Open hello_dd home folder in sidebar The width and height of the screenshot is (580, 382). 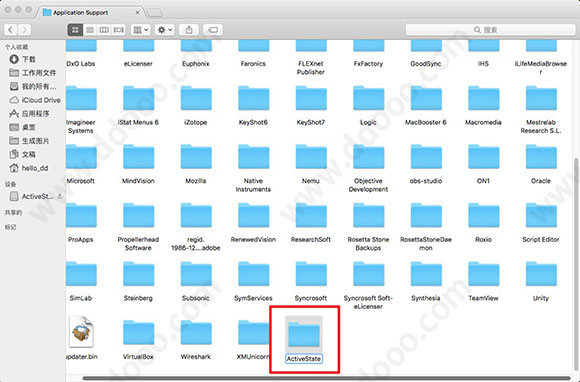[29, 168]
